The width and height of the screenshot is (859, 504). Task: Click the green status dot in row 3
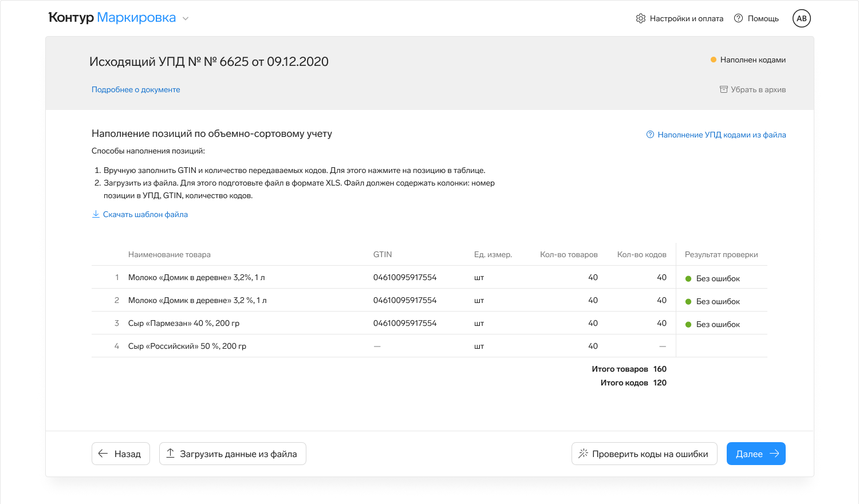coord(688,325)
